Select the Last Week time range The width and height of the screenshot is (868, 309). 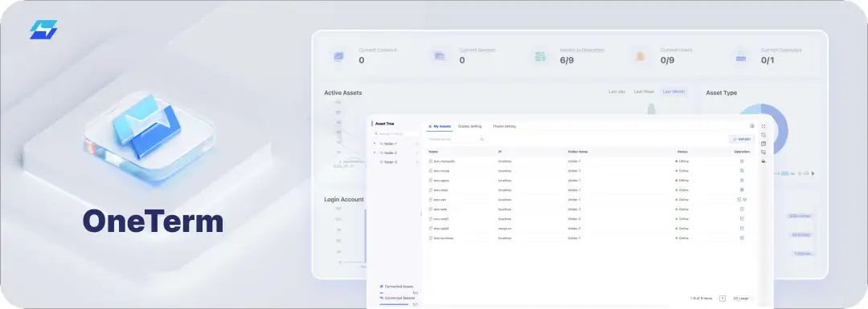pyautogui.click(x=644, y=91)
